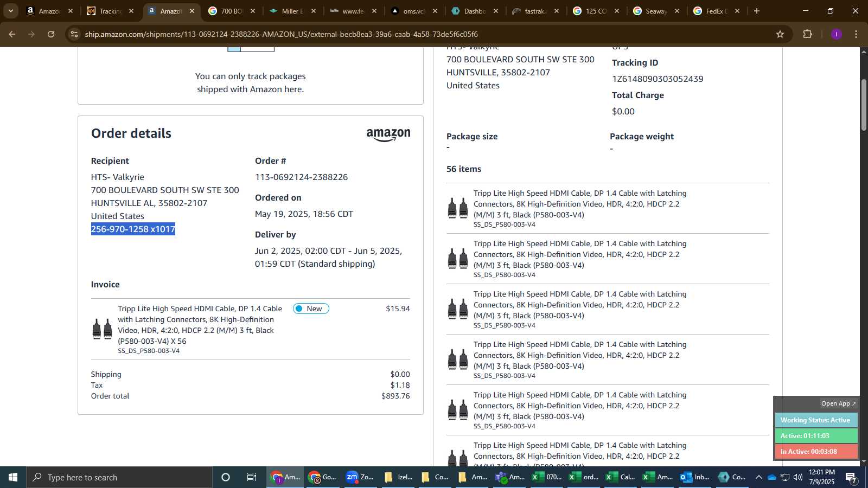
Task: Switch to the first Amazon tab
Action: click(x=49, y=11)
